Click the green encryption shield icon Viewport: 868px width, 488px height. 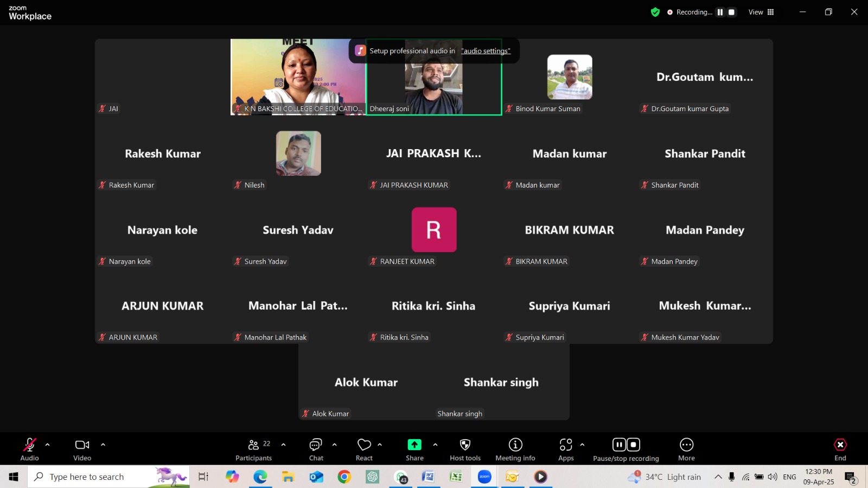(x=655, y=12)
